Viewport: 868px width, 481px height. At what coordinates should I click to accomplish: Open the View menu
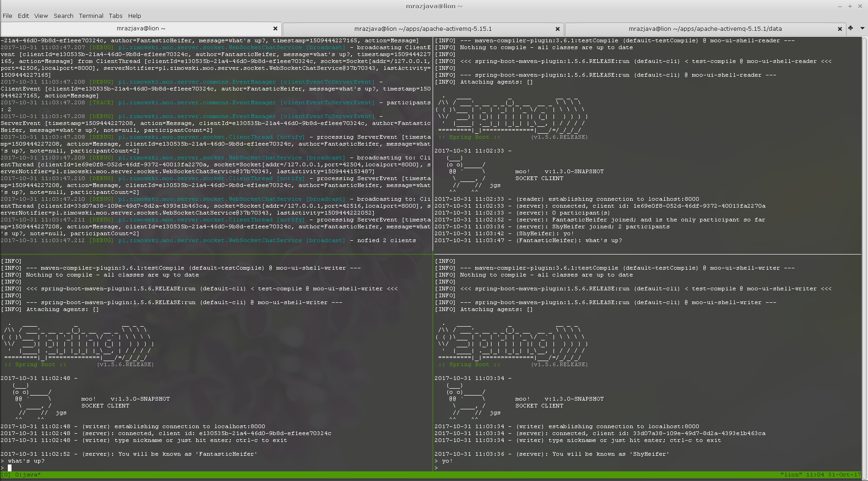tap(41, 16)
